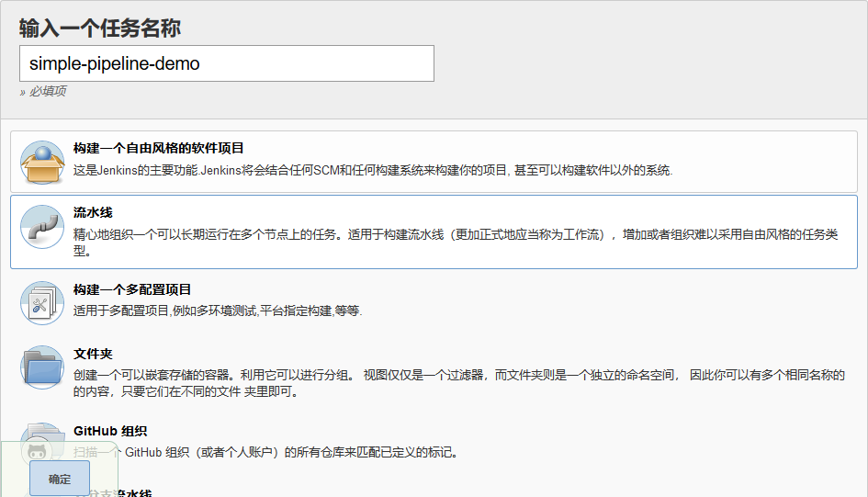The height and width of the screenshot is (497, 868).
Task: Select 构建一个自由风格的软件项目 title
Action: click(x=158, y=148)
